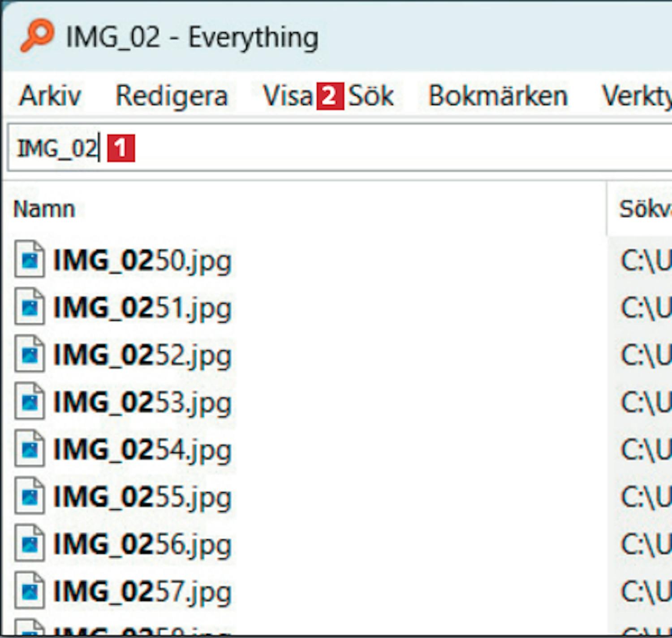Open the Verktyg menu

tap(637, 96)
